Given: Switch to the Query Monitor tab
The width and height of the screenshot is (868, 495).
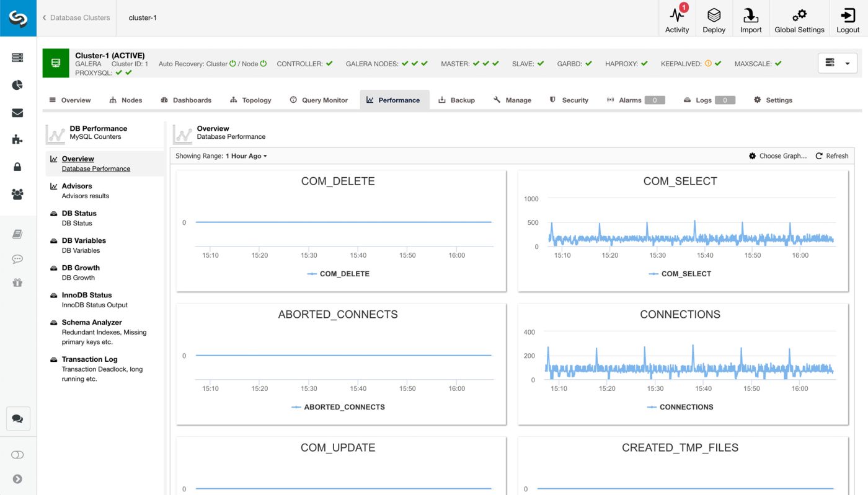Looking at the screenshot, I should pos(319,100).
